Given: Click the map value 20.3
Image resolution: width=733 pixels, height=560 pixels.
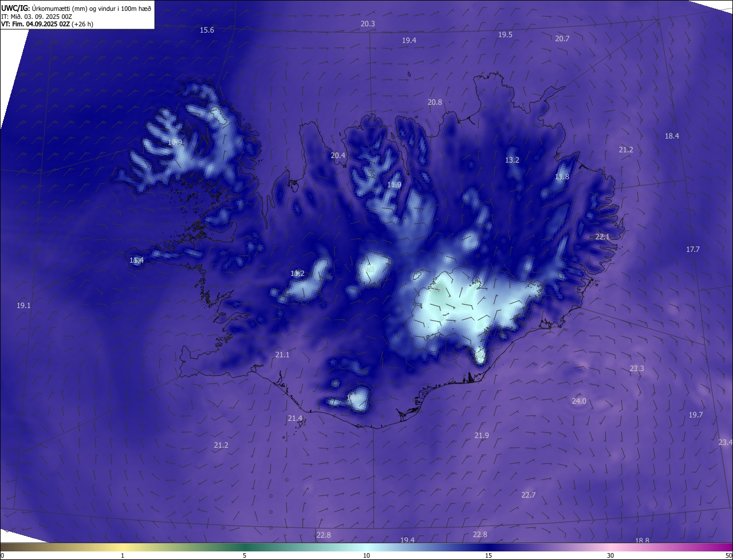Looking at the screenshot, I should pyautogui.click(x=368, y=23).
